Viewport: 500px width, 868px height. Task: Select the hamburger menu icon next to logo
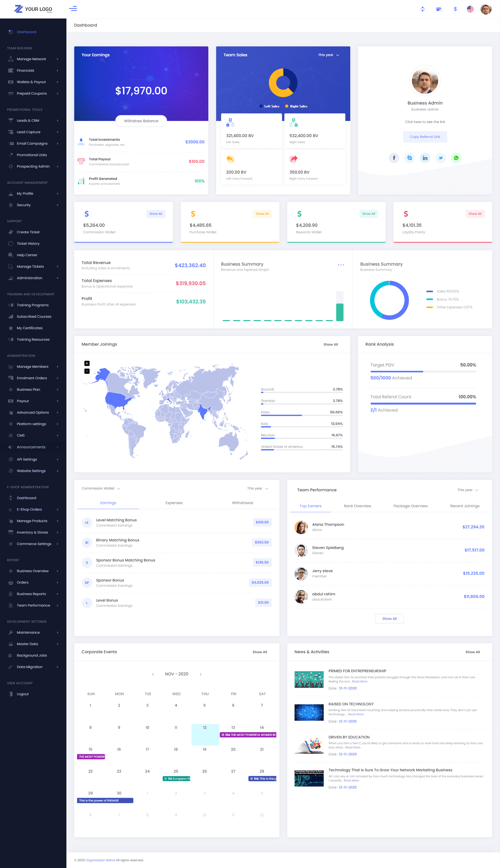click(73, 9)
